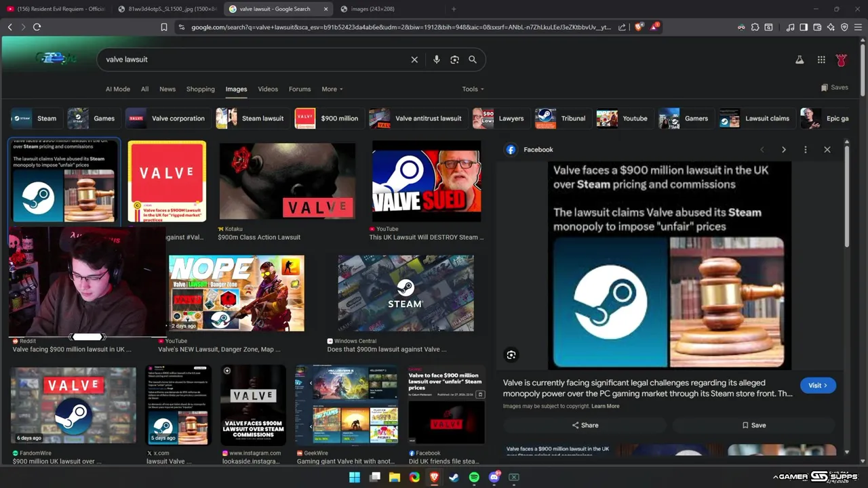Viewport: 868px width, 488px height.
Task: Expand the More search categories dropdown
Action: tap(332, 89)
